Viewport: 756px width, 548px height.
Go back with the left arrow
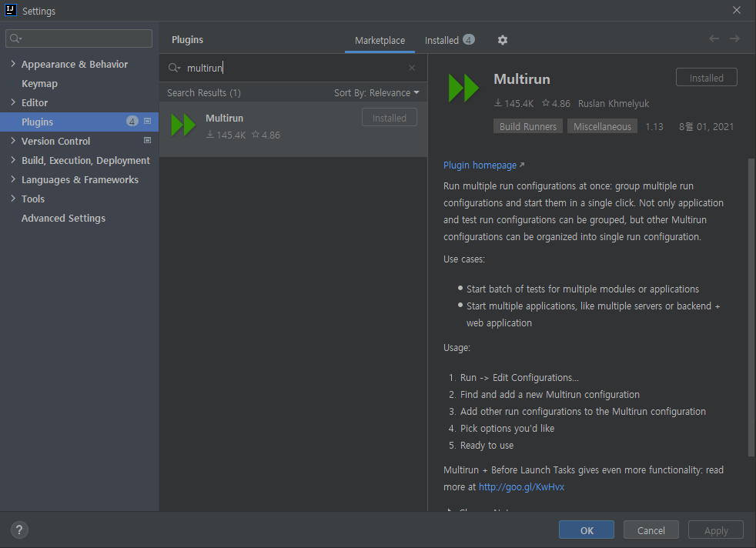(714, 38)
